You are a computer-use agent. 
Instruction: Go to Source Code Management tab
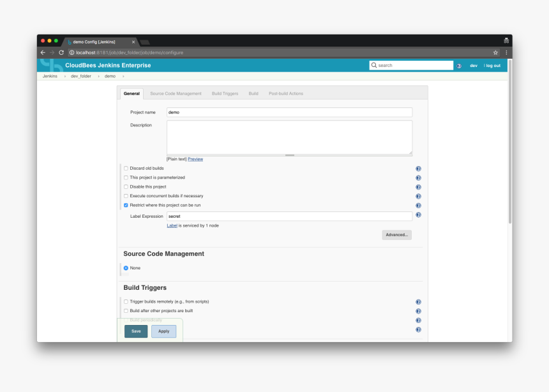pyautogui.click(x=176, y=94)
